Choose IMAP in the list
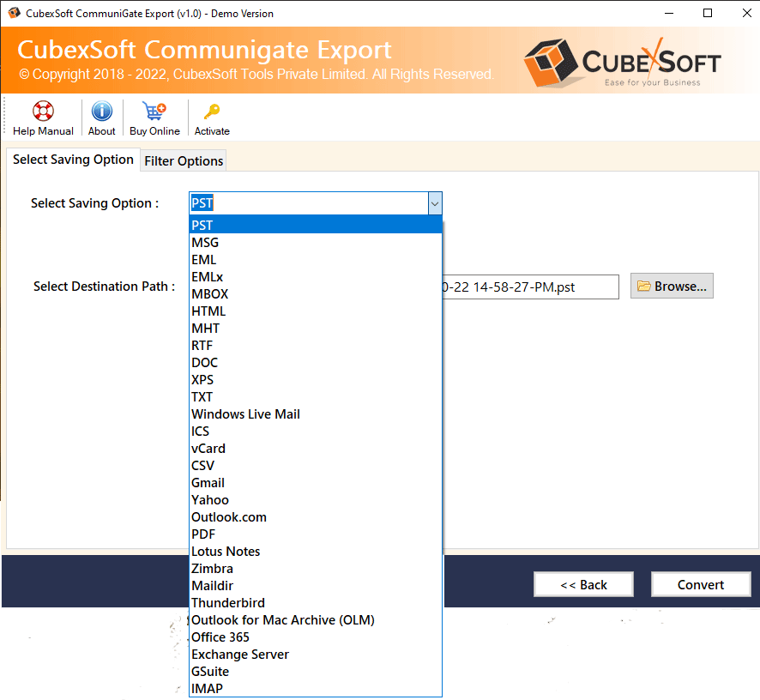The width and height of the screenshot is (760, 700). point(316,689)
